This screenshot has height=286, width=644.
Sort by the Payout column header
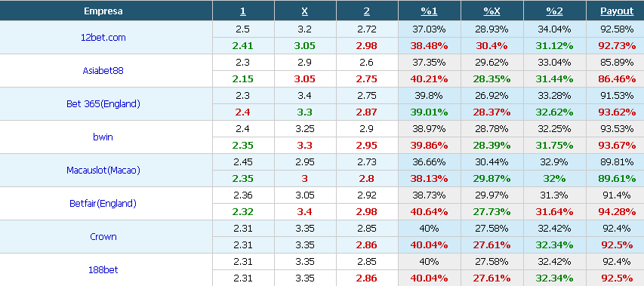coord(617,11)
